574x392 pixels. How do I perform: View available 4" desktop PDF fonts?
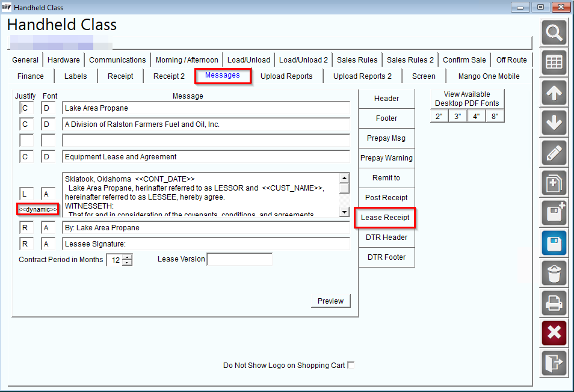477,116
